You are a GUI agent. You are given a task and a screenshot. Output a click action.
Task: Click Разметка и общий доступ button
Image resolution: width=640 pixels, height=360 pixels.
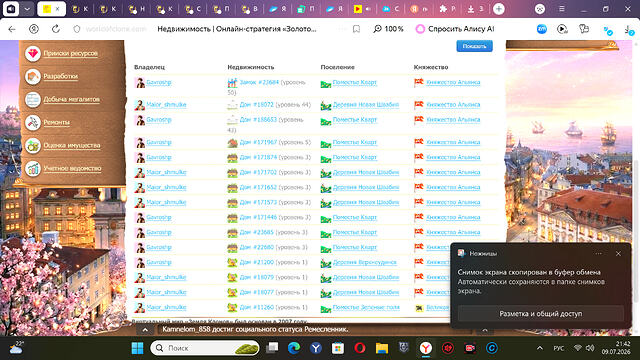[541, 314]
